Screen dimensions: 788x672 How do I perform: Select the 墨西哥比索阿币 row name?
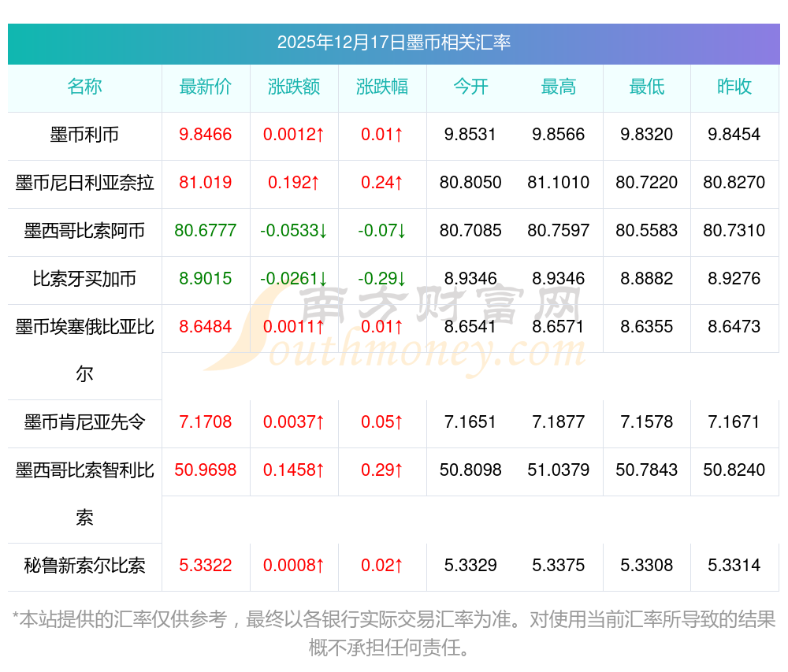click(84, 231)
